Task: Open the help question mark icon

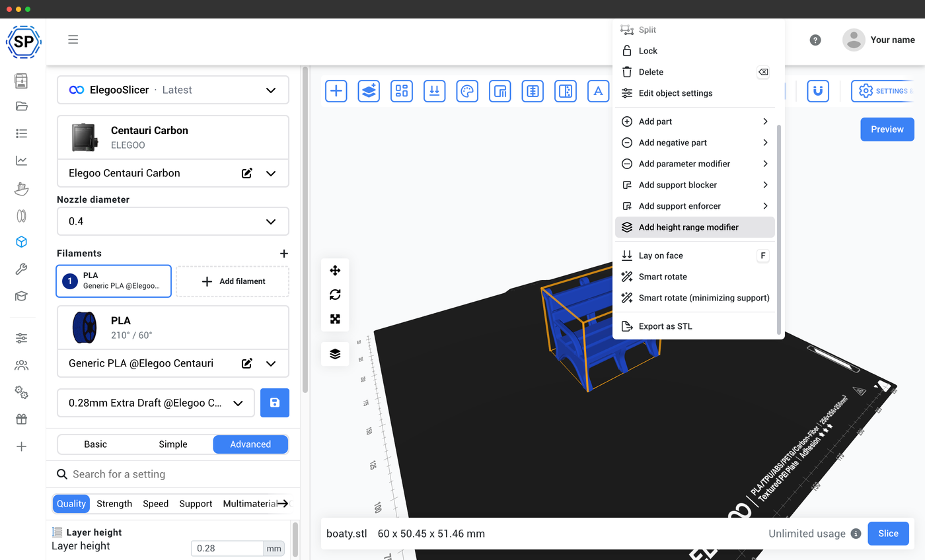Action: (815, 40)
